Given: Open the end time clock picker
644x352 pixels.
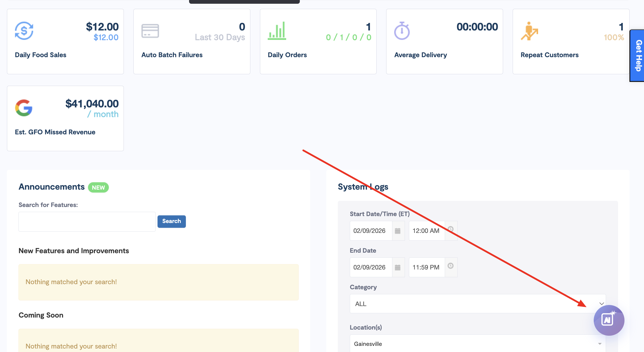Looking at the screenshot, I should pos(451,266).
